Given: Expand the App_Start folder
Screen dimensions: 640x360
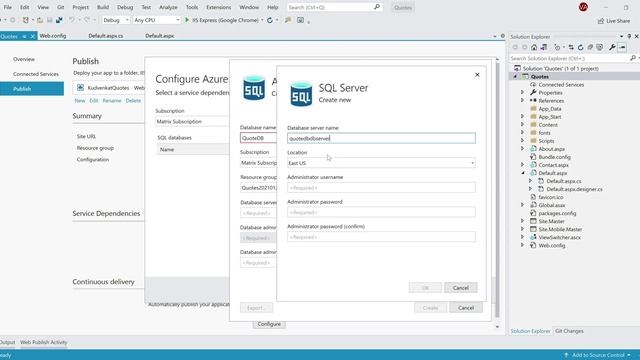Looking at the screenshot, I should pyautogui.click(x=522, y=117).
